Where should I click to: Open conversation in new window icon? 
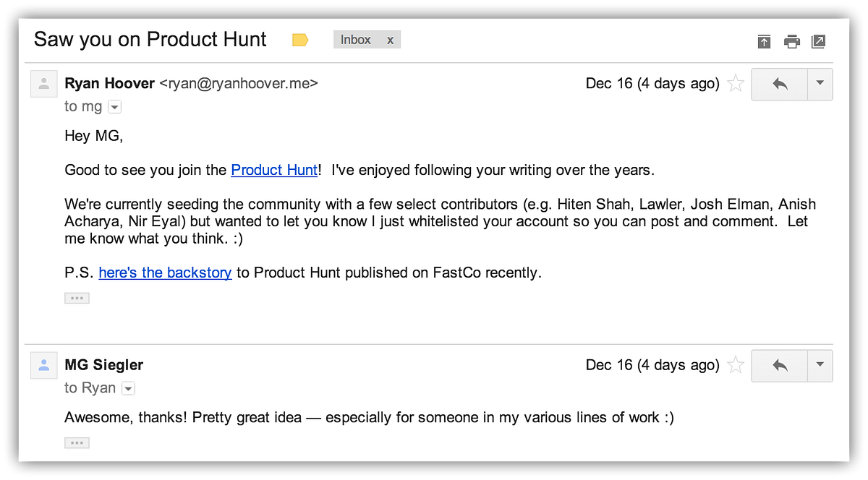tap(819, 41)
